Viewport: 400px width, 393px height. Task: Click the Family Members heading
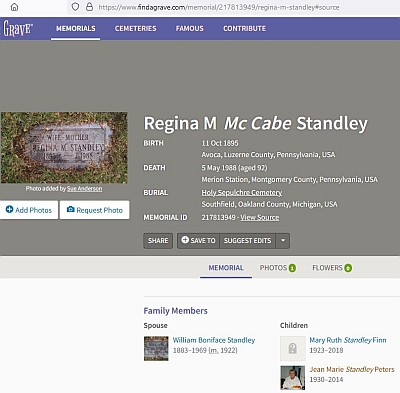tap(175, 311)
